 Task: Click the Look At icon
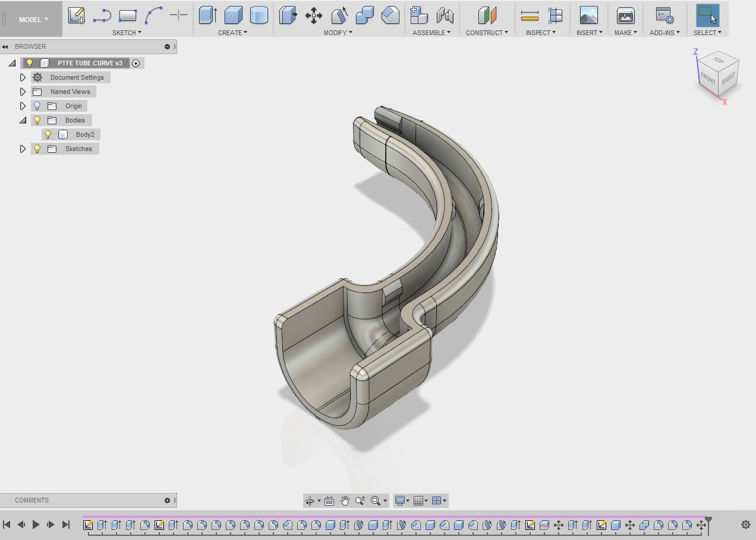pos(329,501)
